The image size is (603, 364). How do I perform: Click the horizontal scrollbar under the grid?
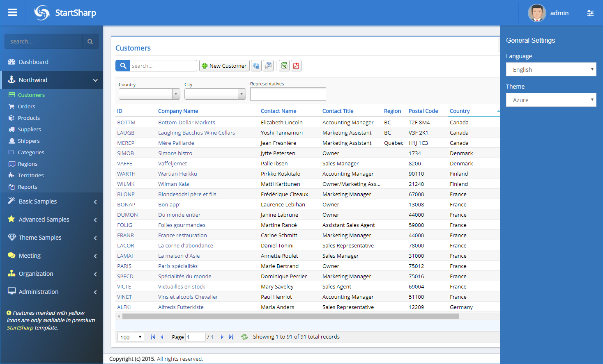290,316
